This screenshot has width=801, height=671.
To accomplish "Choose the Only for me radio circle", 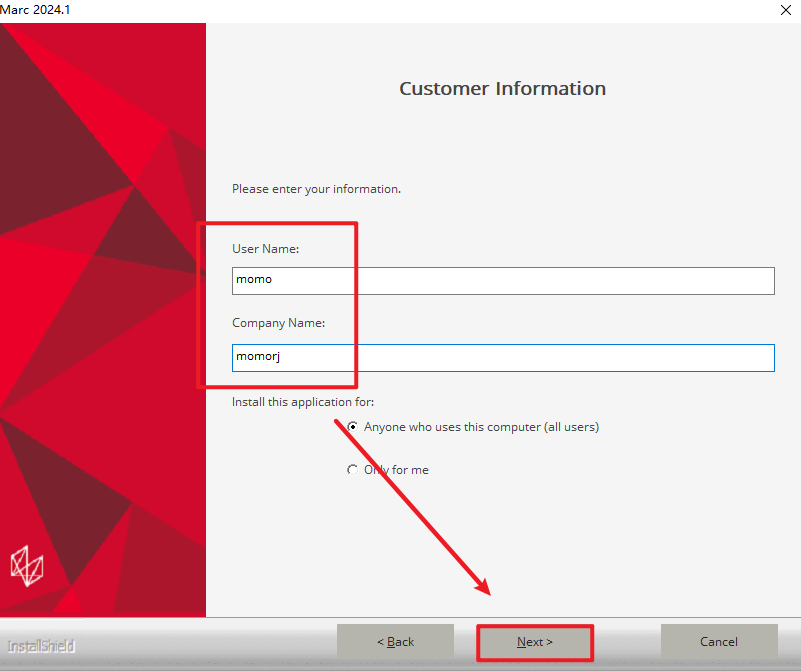I will tap(352, 470).
